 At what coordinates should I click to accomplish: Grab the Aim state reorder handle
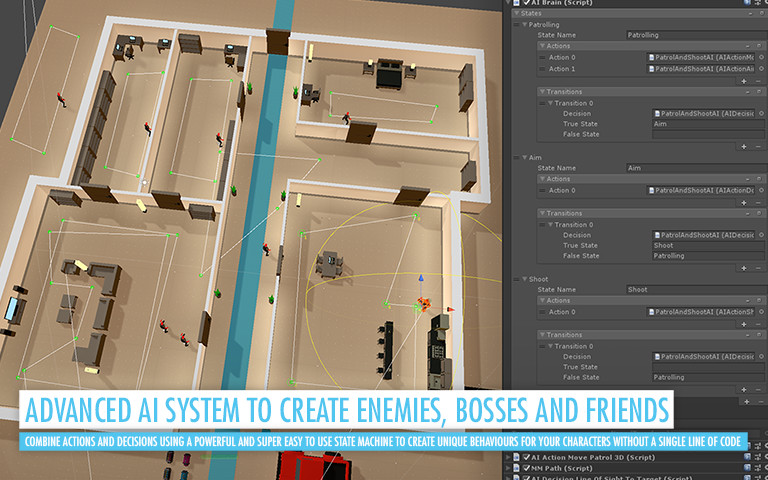coord(516,158)
